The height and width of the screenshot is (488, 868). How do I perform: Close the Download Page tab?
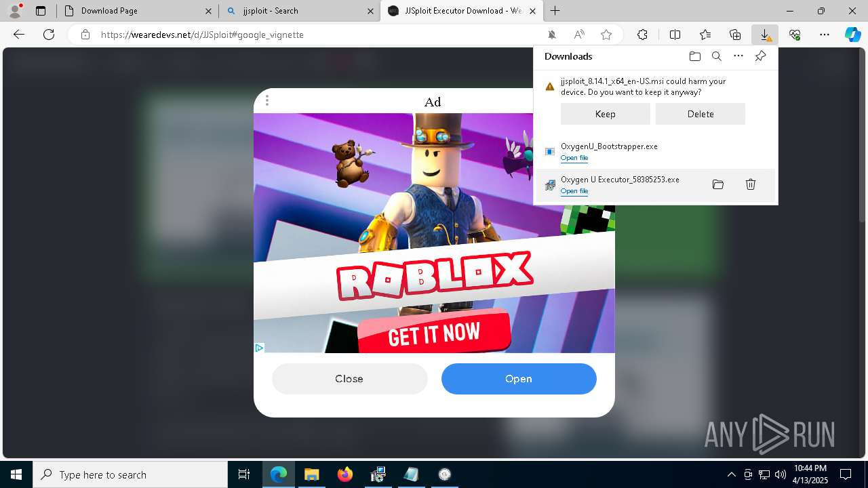tap(208, 11)
